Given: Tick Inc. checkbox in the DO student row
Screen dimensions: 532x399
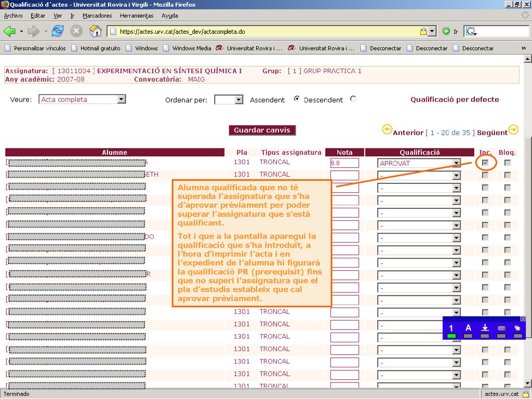Looking at the screenshot, I should coord(485,237).
